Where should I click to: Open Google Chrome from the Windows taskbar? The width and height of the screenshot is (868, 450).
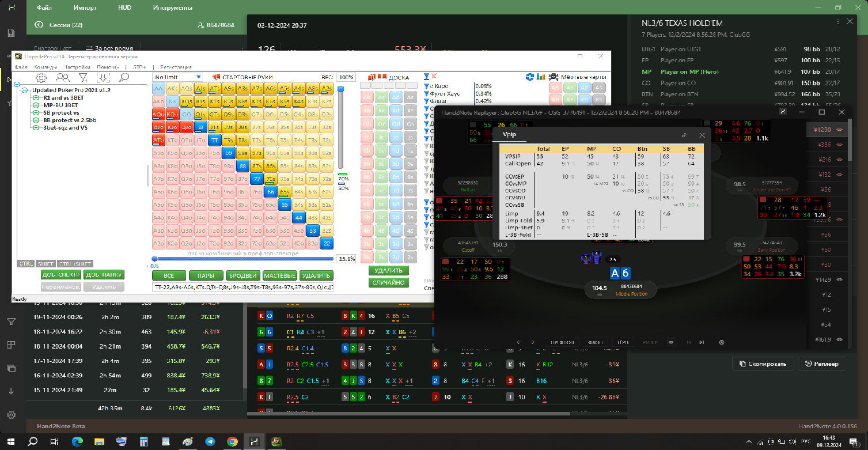pos(232,441)
